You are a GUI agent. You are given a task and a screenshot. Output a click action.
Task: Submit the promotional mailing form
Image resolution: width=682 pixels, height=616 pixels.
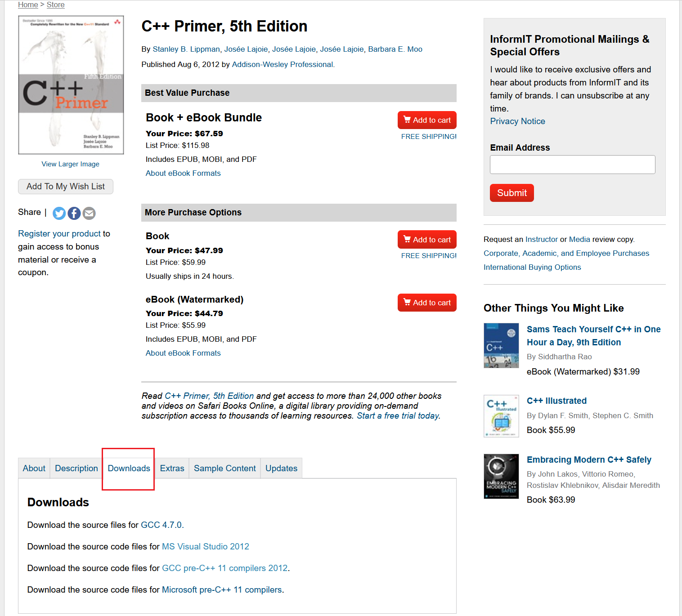[511, 193]
